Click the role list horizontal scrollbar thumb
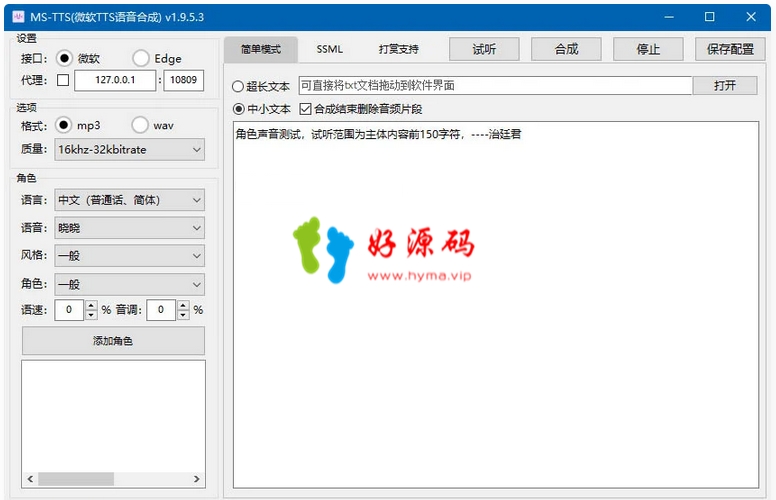776x500 pixels. (76, 479)
